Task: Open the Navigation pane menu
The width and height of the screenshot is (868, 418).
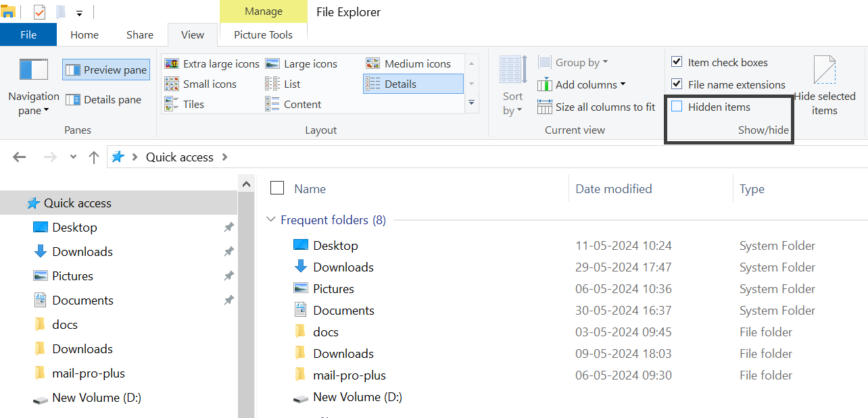Action: (34, 87)
